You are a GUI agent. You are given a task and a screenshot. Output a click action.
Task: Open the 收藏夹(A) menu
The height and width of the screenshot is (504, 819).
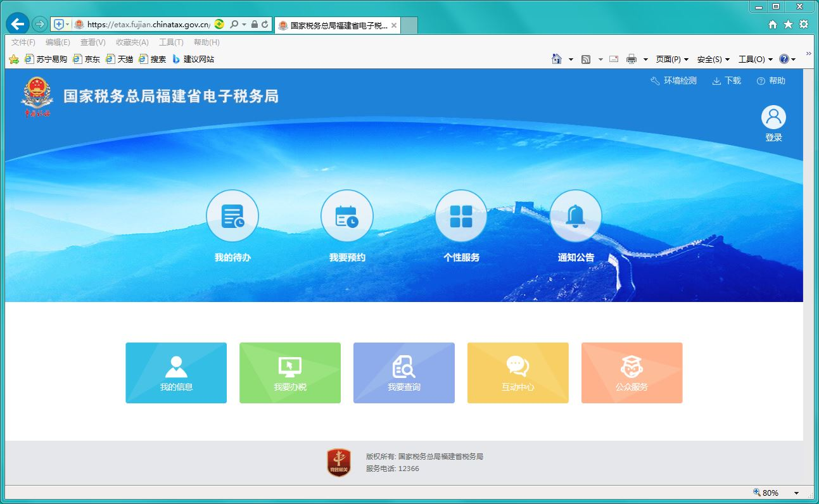pos(132,42)
